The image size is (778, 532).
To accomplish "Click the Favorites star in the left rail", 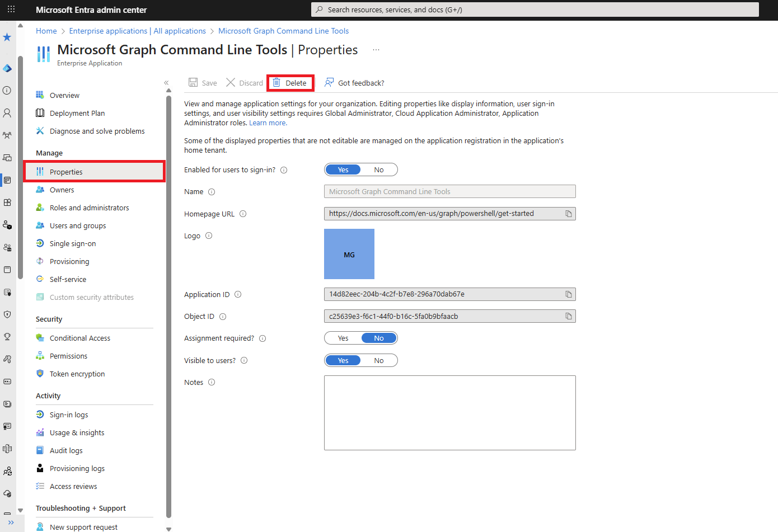I will [7, 37].
